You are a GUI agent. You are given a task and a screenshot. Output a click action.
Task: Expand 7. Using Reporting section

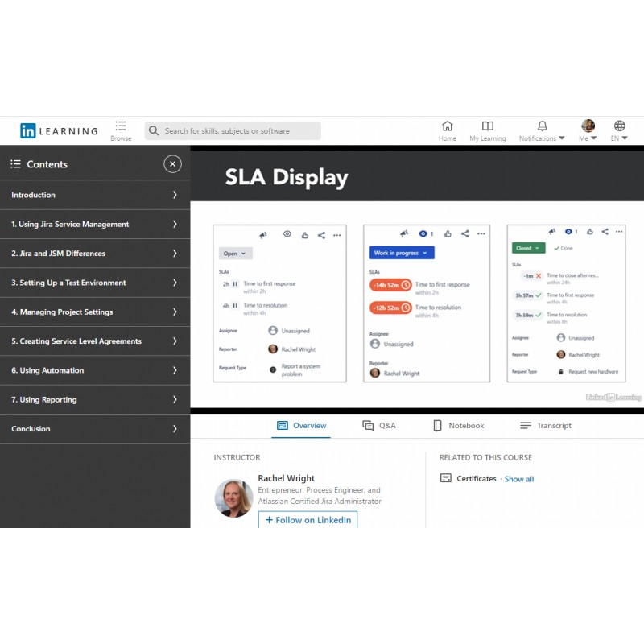pos(95,399)
